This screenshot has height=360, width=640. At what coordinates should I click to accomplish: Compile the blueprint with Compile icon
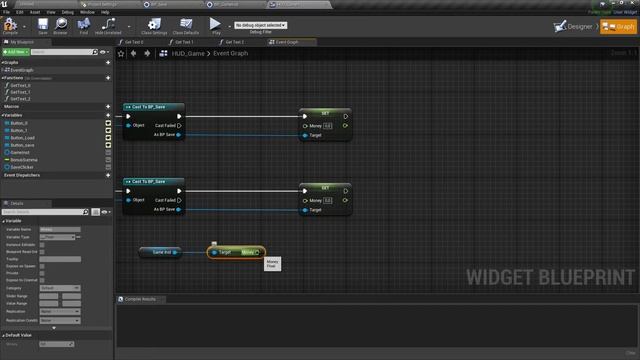10,26
